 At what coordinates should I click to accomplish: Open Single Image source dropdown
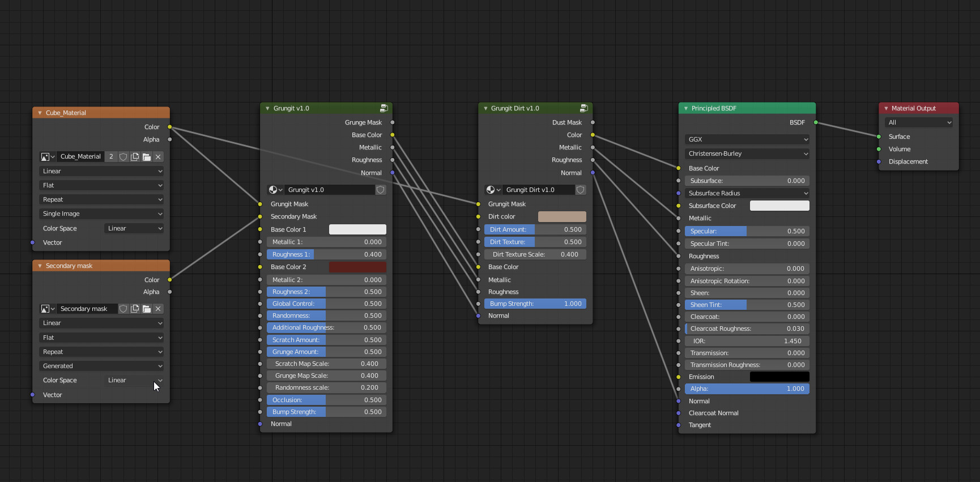tap(101, 214)
